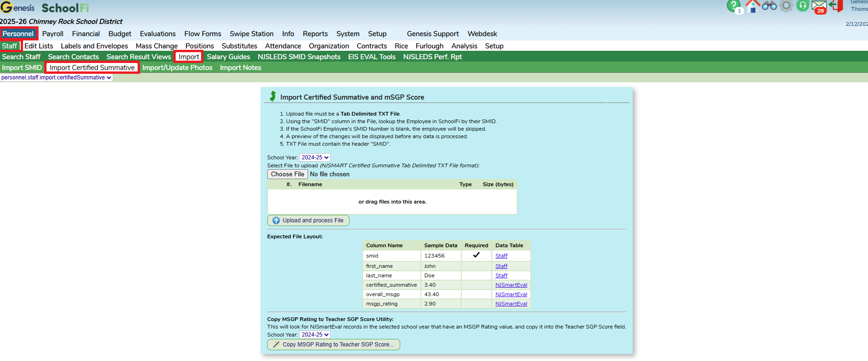Viewport: 868px width, 361px height.
Task: Open the Positions tab
Action: [200, 46]
